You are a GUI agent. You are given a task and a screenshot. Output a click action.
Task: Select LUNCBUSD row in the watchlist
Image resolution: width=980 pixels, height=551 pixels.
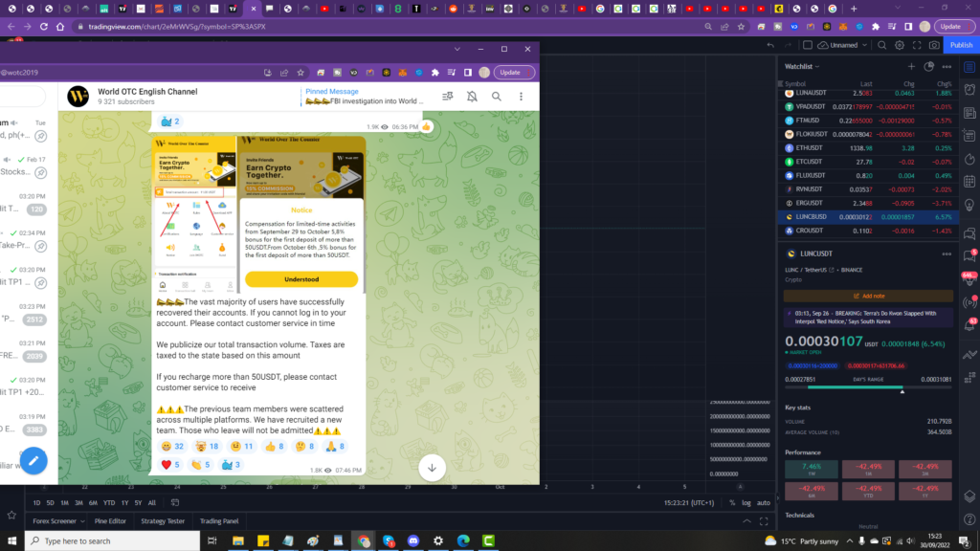coord(869,217)
